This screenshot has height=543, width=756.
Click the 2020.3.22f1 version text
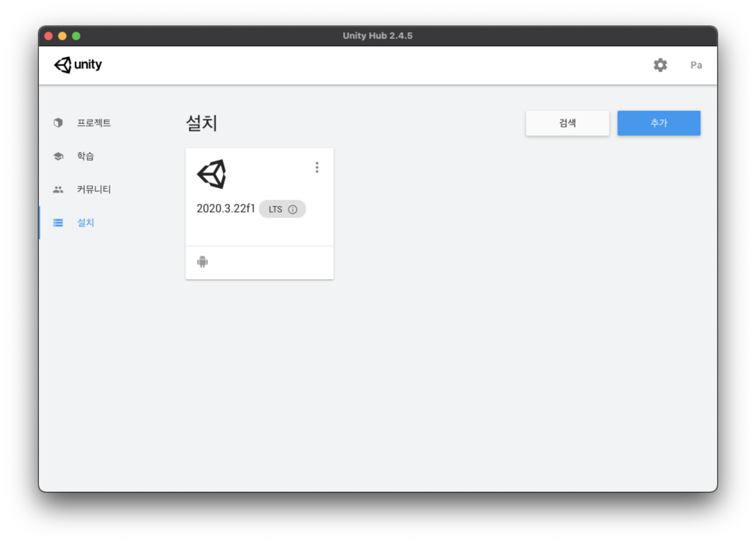[226, 209]
